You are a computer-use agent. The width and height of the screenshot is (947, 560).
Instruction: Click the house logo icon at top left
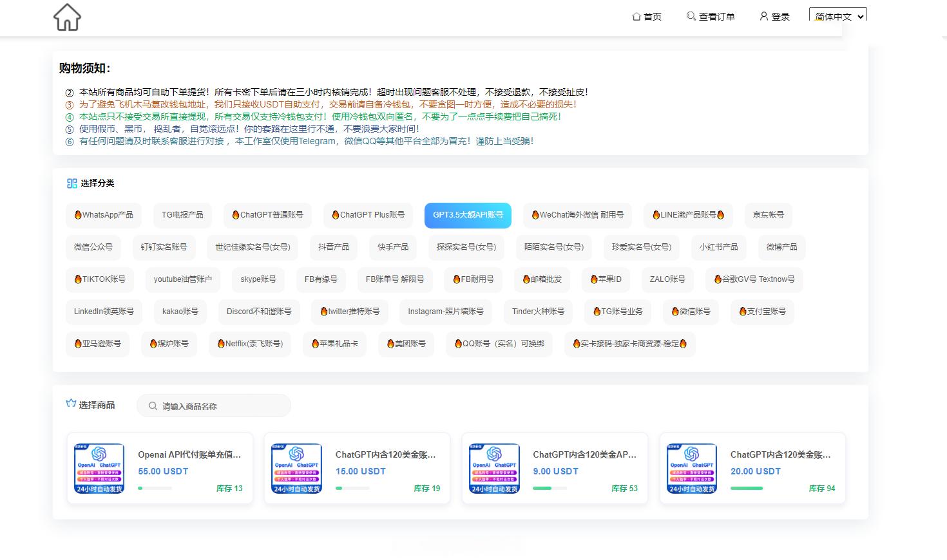click(x=67, y=17)
